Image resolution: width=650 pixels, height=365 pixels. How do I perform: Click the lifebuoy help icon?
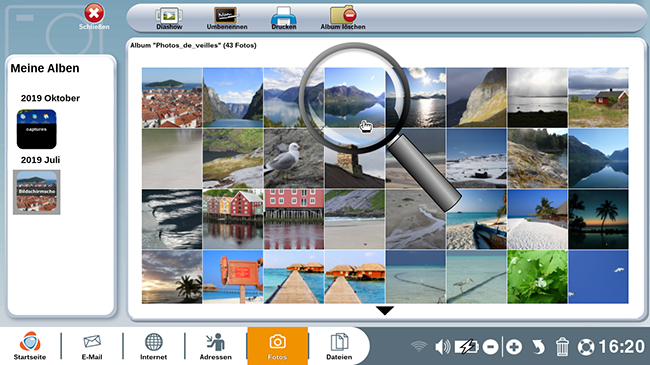tap(586, 347)
